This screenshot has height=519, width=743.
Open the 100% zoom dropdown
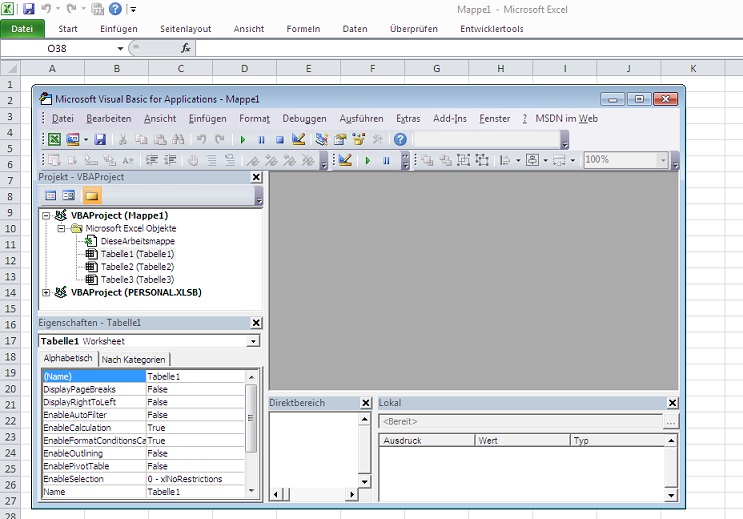coord(663,160)
